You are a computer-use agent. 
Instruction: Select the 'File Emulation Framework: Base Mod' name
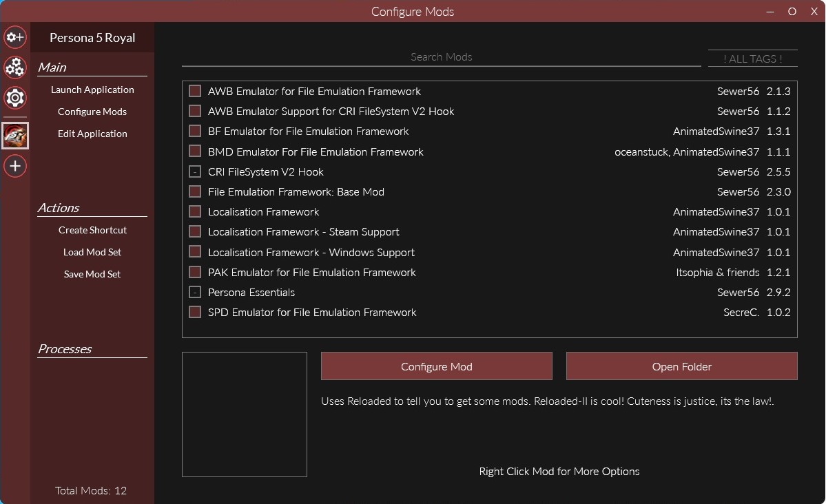tap(296, 191)
